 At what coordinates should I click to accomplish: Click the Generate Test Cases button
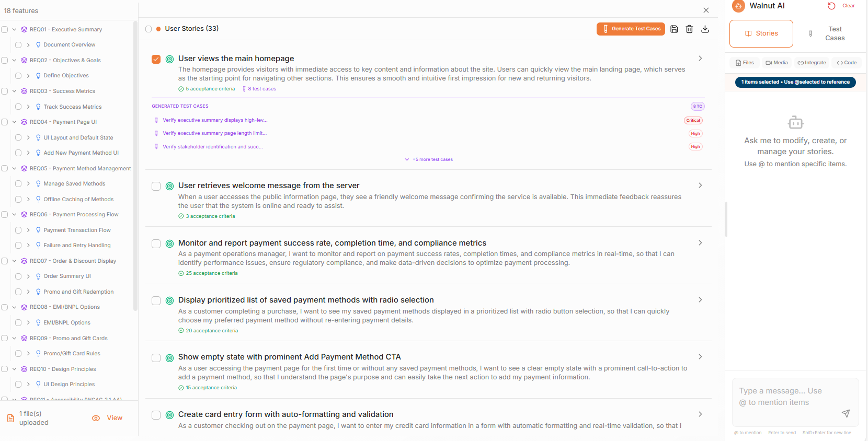point(630,29)
